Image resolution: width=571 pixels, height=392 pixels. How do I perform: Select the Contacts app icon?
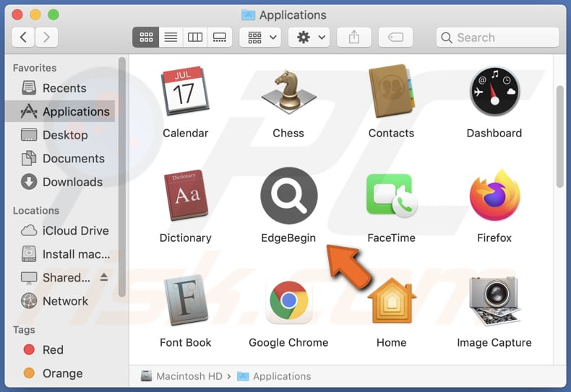pyautogui.click(x=392, y=91)
